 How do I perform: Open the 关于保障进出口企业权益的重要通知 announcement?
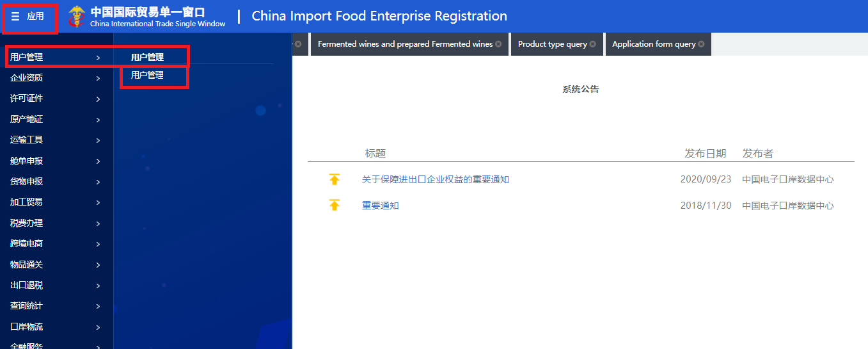435,179
